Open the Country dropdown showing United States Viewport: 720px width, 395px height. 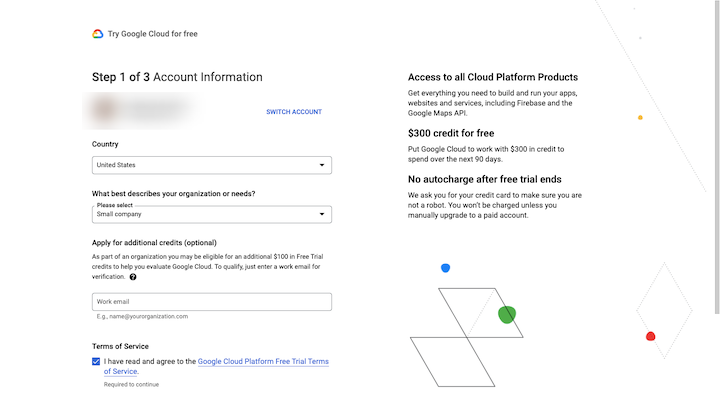tap(212, 165)
